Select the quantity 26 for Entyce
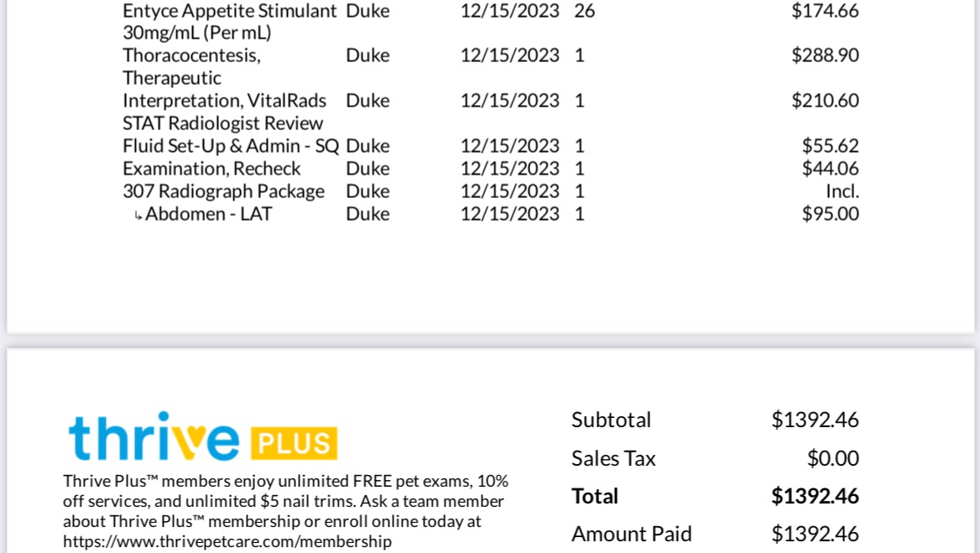 pos(584,11)
